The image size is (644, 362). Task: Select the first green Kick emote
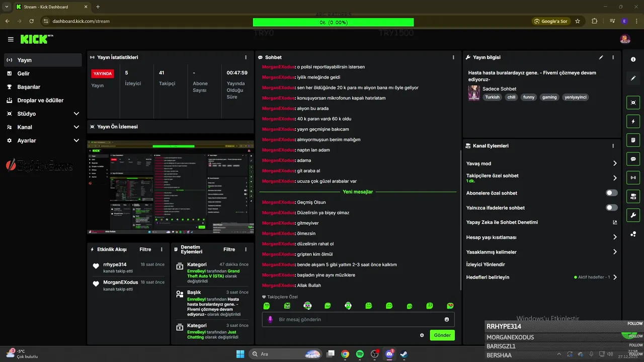[267, 306]
